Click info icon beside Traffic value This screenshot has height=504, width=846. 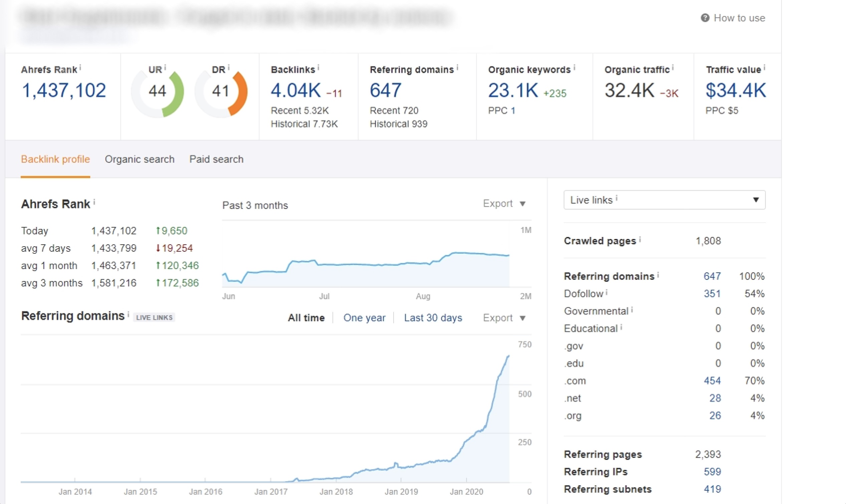764,67
